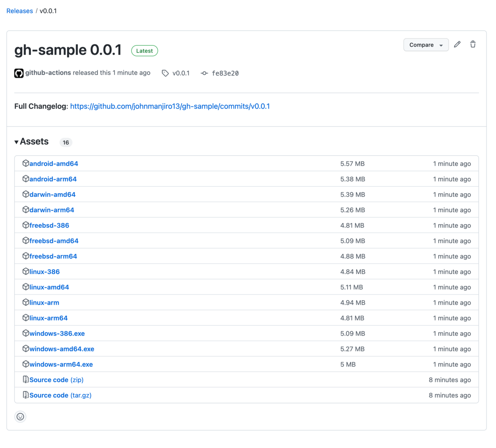Open commit fe83e20 link
The height and width of the screenshot is (448, 496).
point(225,73)
